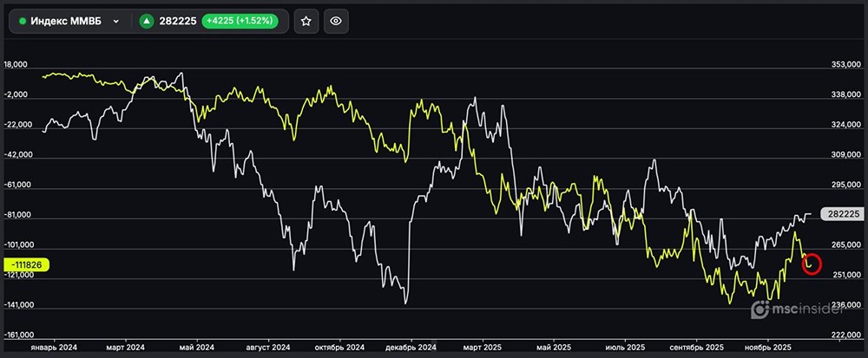Click the октябрь 2024 date label
This screenshot has height=358, width=868.
[x=340, y=347]
